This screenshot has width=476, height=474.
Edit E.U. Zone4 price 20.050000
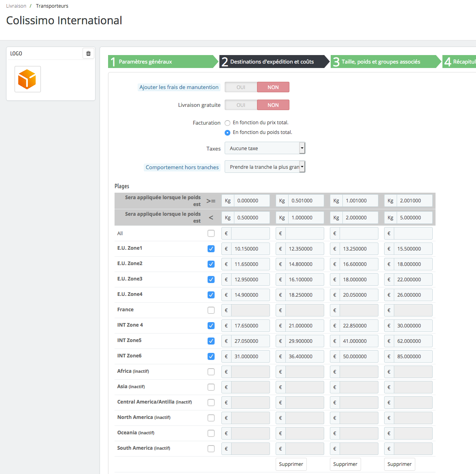coord(359,295)
